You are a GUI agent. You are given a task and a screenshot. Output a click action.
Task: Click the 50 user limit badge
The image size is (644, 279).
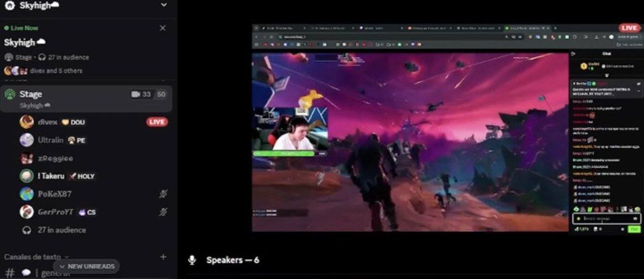coord(160,94)
